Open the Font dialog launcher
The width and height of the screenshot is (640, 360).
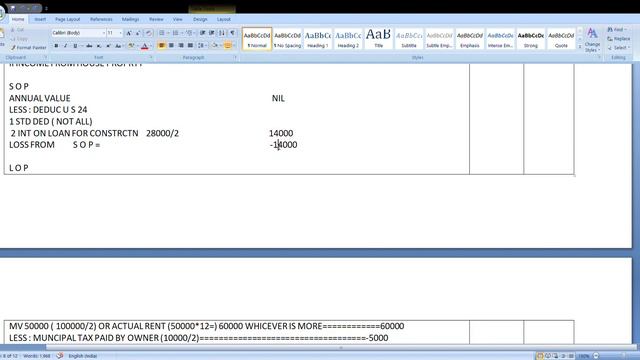coord(151,58)
